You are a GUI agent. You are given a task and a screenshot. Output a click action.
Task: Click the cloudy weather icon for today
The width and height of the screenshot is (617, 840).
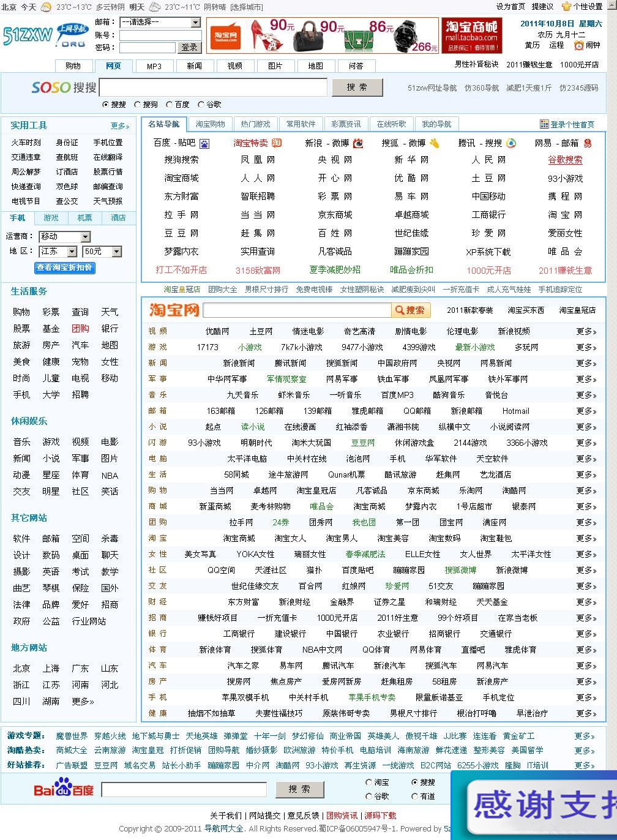(x=46, y=7)
